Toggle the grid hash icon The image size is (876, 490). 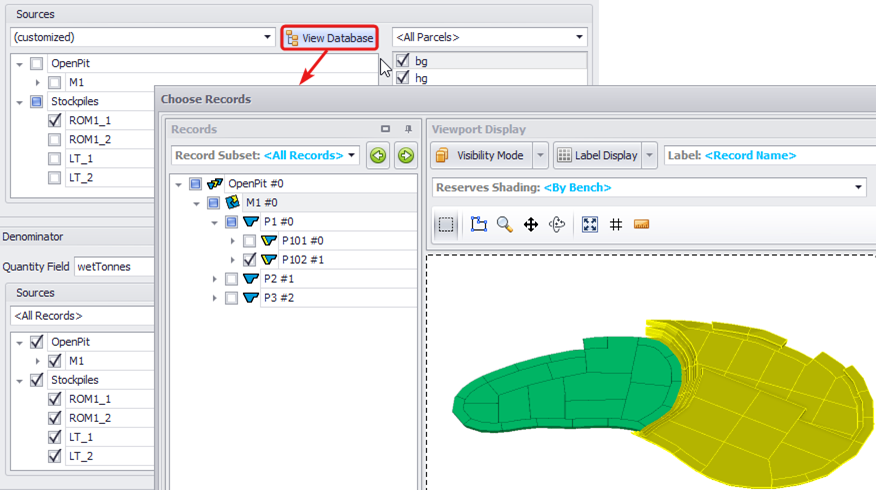pyautogui.click(x=616, y=225)
